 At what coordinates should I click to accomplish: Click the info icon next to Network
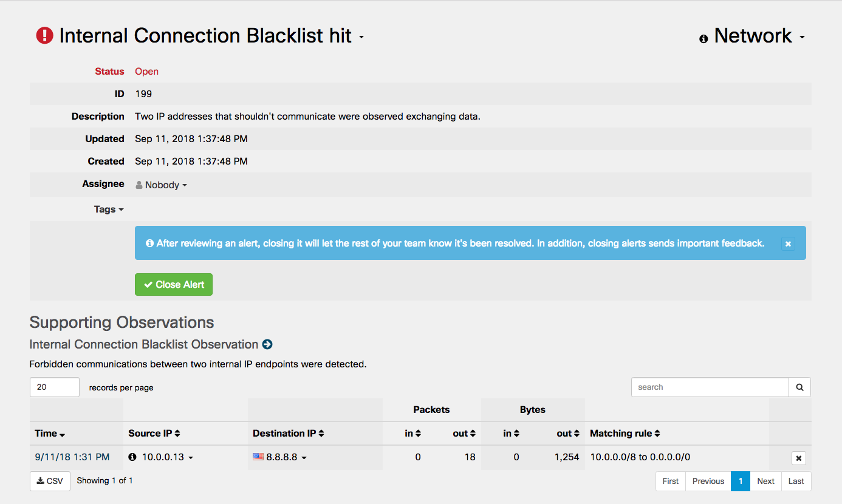pyautogui.click(x=703, y=38)
